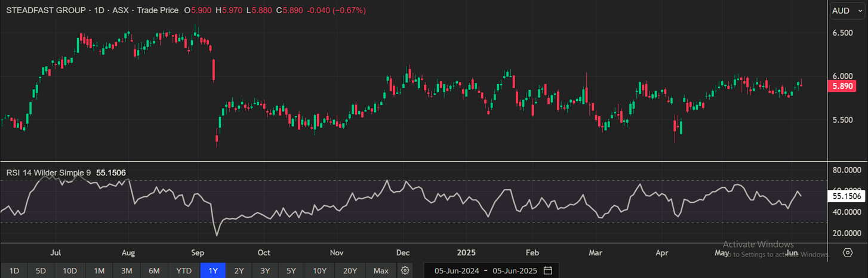Viewport: 868px width, 278px height.
Task: Click the end date 05-Jun-2025 field
Action: coord(515,271)
